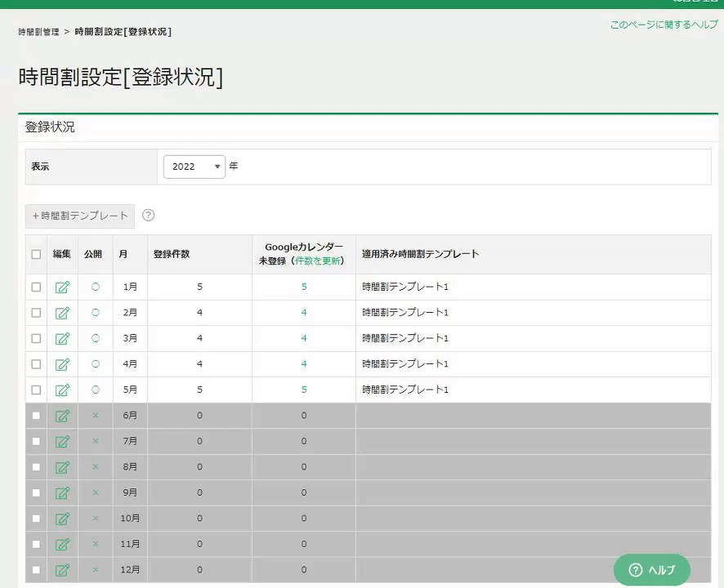Click the 登録状況 section heading
The width and height of the screenshot is (724, 588).
(50, 127)
